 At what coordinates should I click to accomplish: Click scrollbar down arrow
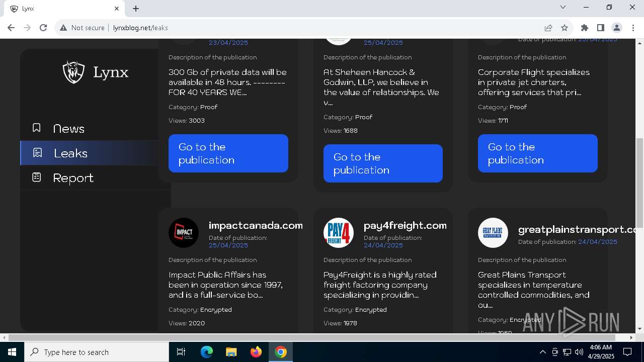[639, 329]
